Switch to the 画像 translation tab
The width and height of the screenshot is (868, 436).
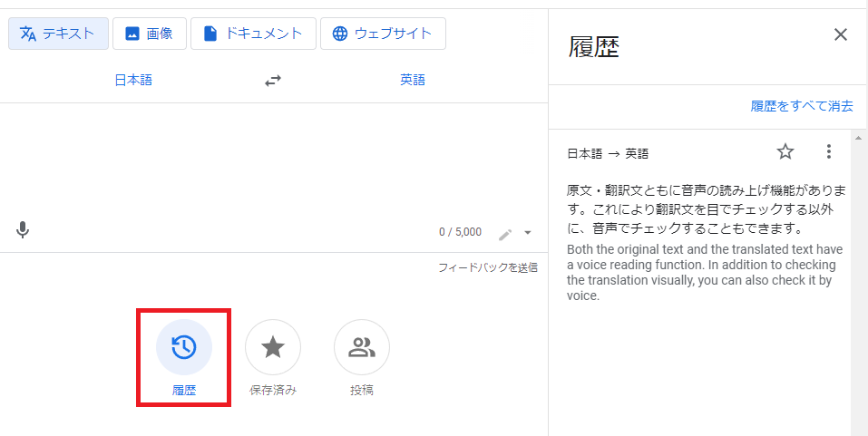[150, 34]
